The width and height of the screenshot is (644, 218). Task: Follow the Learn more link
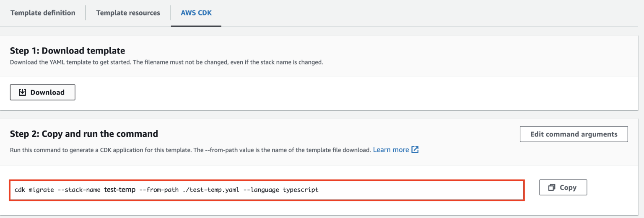391,150
